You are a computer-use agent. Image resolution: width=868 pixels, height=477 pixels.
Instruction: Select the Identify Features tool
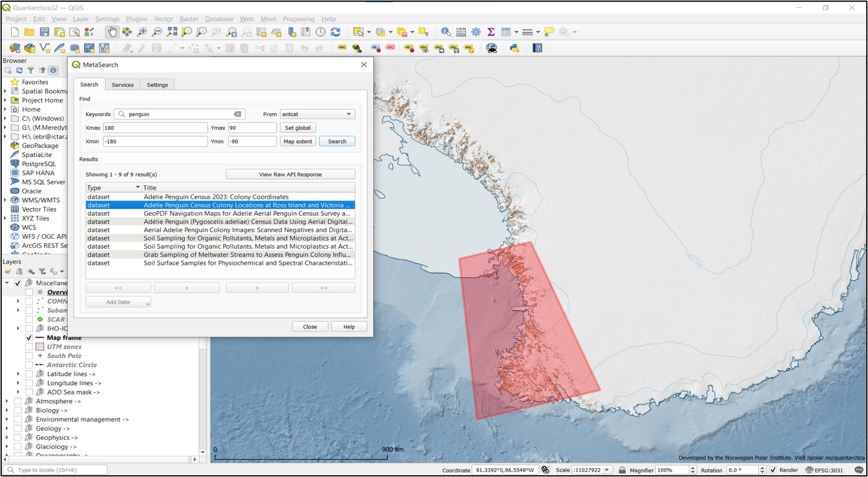coord(446,32)
